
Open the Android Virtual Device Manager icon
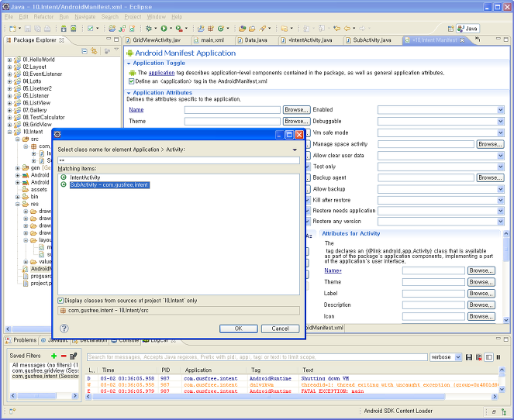(x=74, y=29)
